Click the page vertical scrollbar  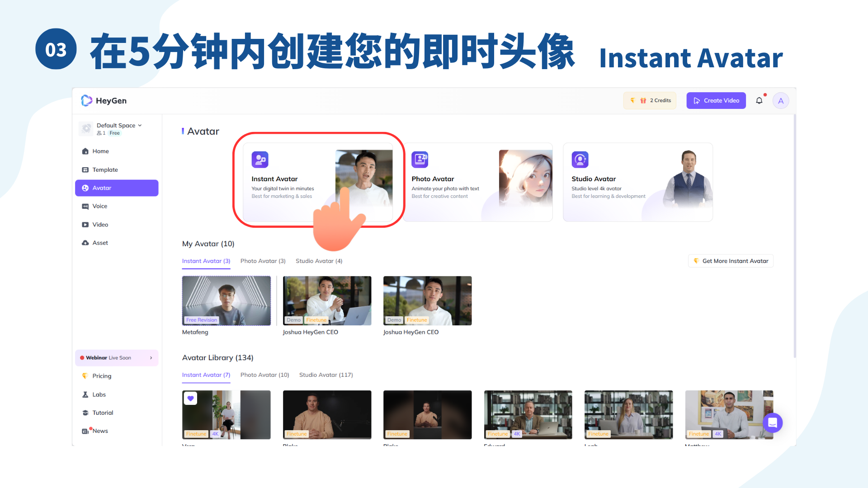tap(794, 235)
